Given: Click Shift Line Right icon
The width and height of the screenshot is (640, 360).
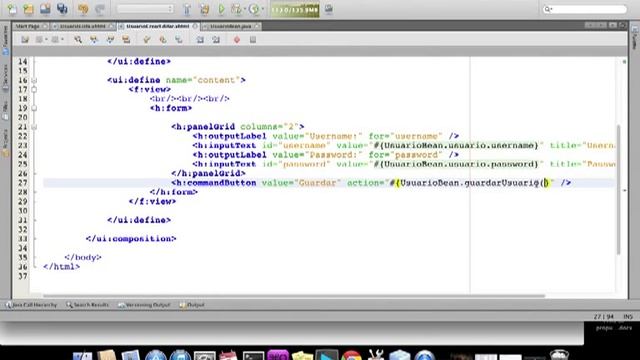Looking at the screenshot, I should click(x=216, y=40).
